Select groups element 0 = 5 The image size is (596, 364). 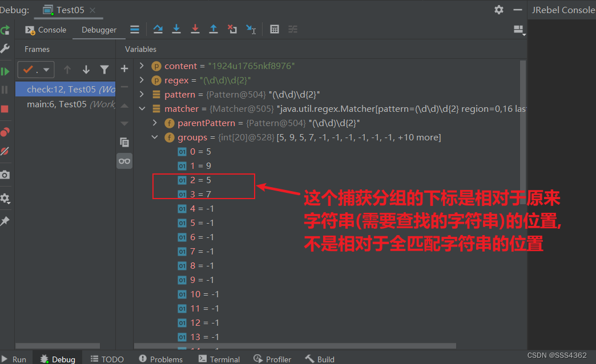[194, 152]
